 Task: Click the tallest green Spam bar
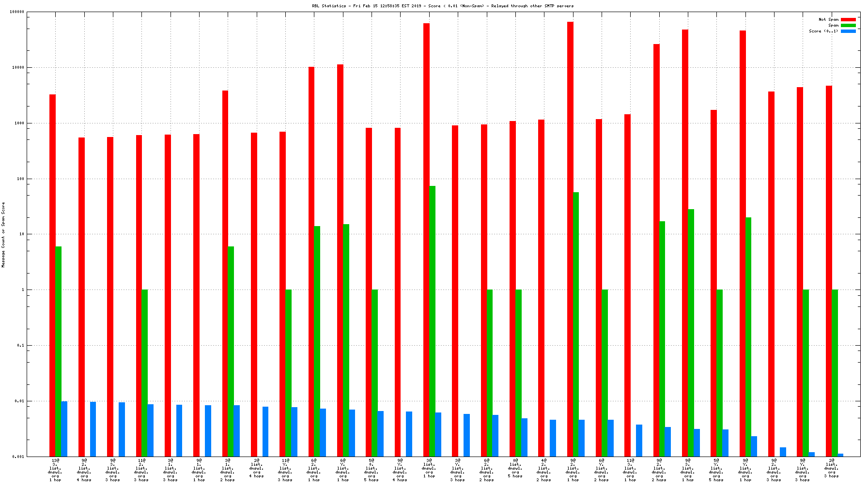pos(432,320)
